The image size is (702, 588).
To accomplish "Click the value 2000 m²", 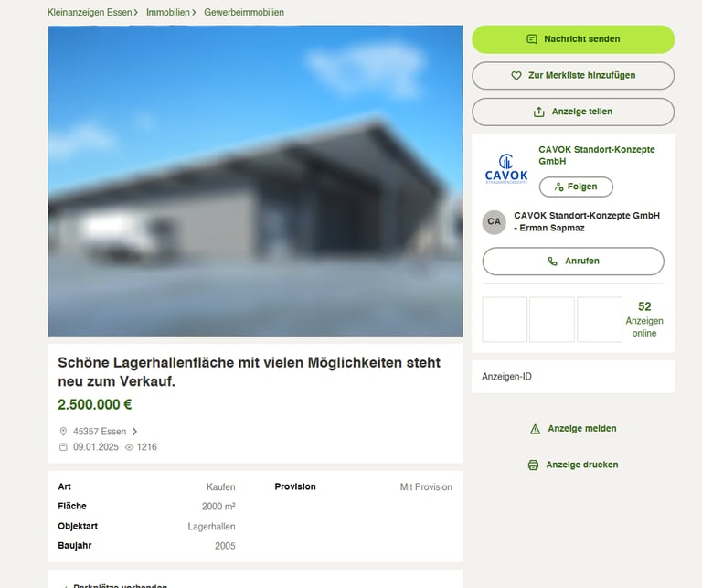I will (218, 507).
